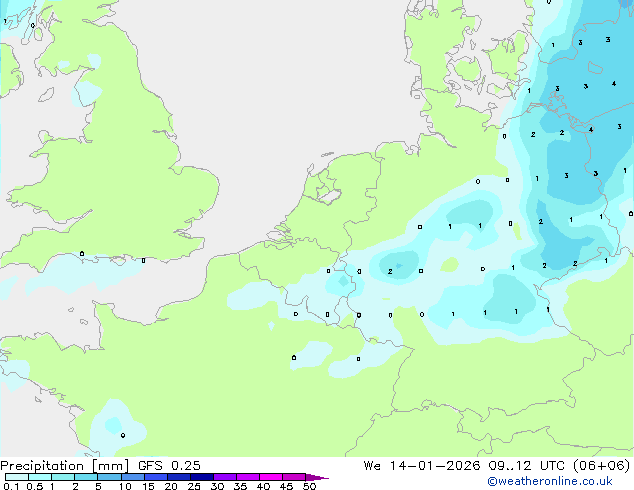Viewport: 634px width, 490px height.
Task: Click the 'GFS 0.25' model label
Action: (169, 466)
